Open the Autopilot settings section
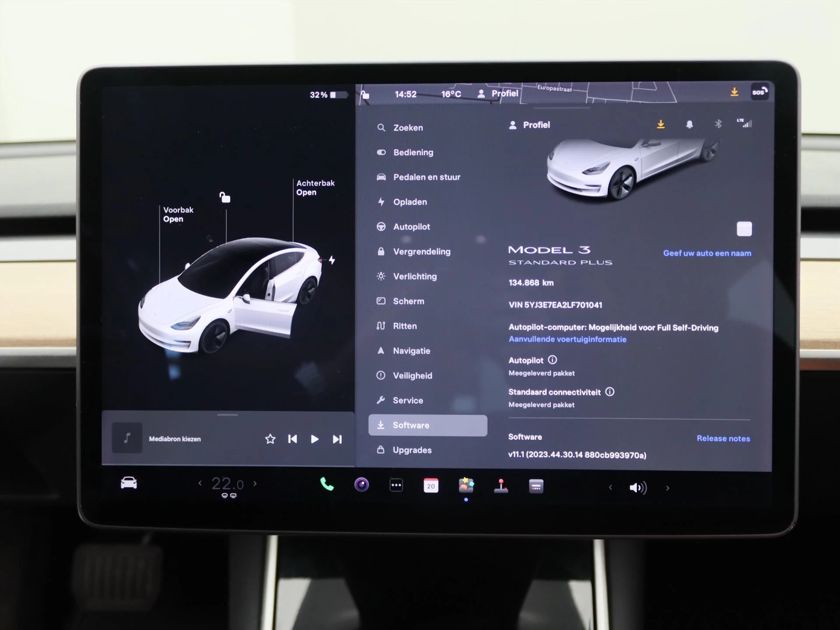The height and width of the screenshot is (630, 840). (412, 227)
